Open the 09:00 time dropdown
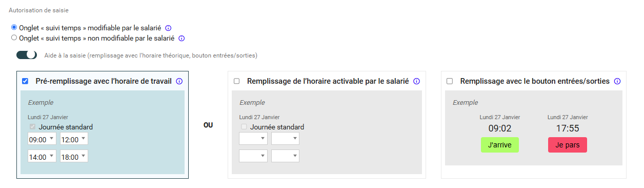644x188 pixels. pos(42,139)
